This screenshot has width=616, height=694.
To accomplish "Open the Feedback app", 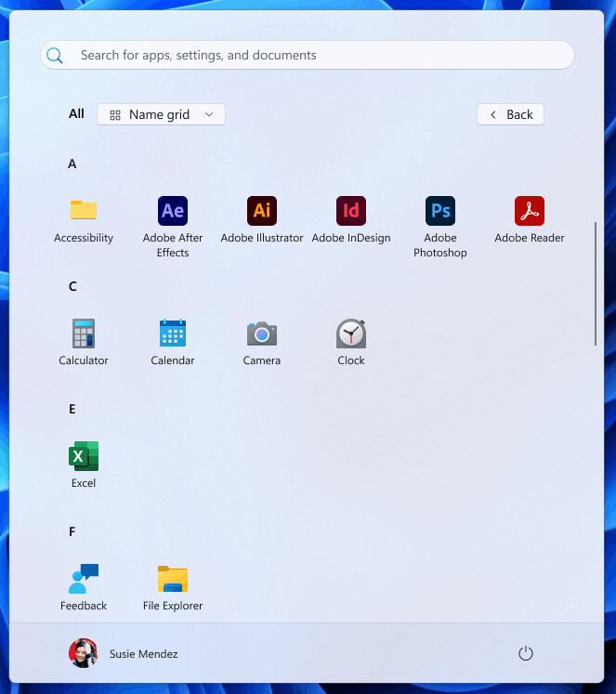I will point(84,587).
